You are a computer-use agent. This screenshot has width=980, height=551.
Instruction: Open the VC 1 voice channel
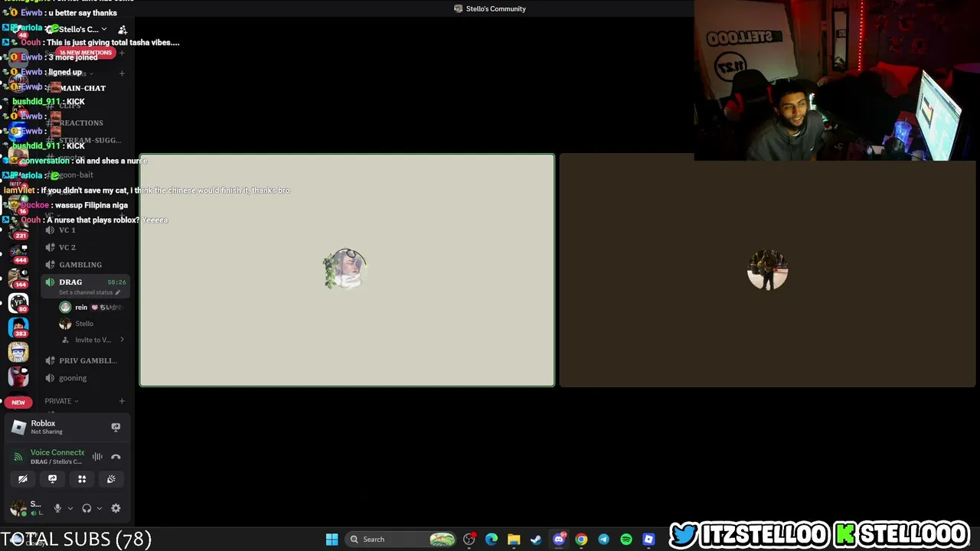click(x=84, y=230)
